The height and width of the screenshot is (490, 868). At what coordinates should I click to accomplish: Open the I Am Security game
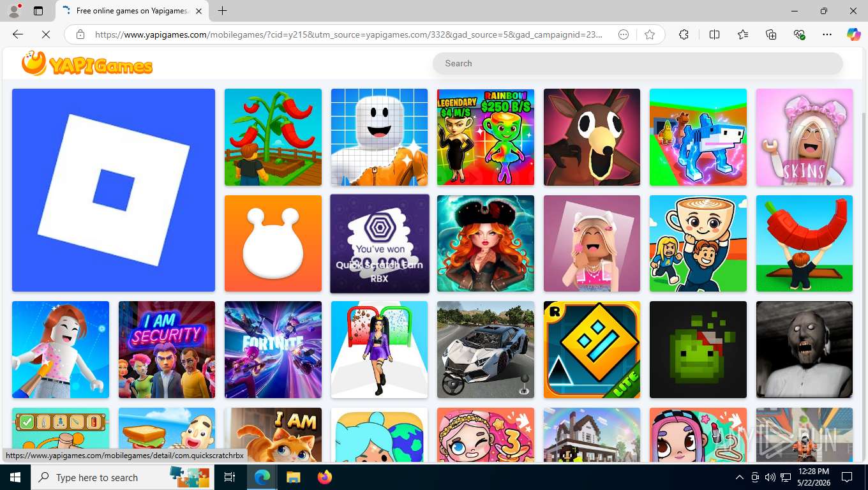click(x=167, y=350)
